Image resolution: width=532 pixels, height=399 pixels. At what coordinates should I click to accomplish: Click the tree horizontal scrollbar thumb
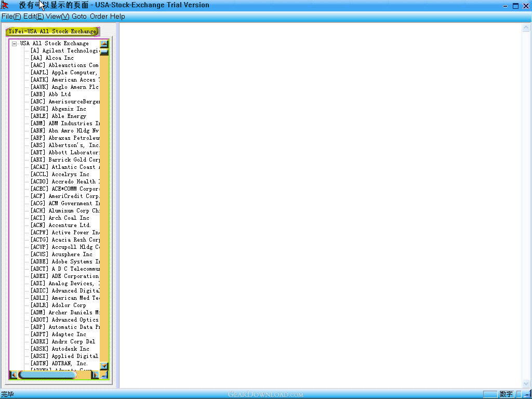tap(47, 375)
